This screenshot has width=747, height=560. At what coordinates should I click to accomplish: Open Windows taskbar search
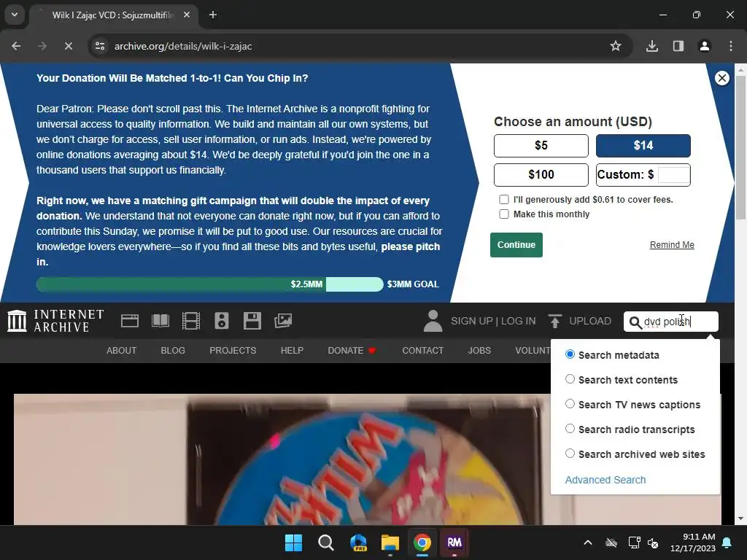[x=326, y=542]
